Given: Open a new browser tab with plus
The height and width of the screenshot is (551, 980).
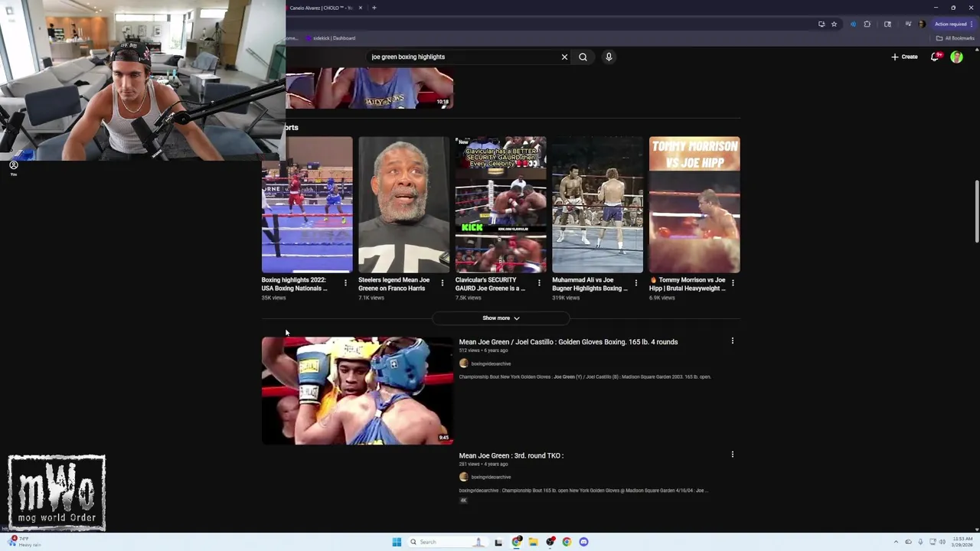Looking at the screenshot, I should 374,8.
